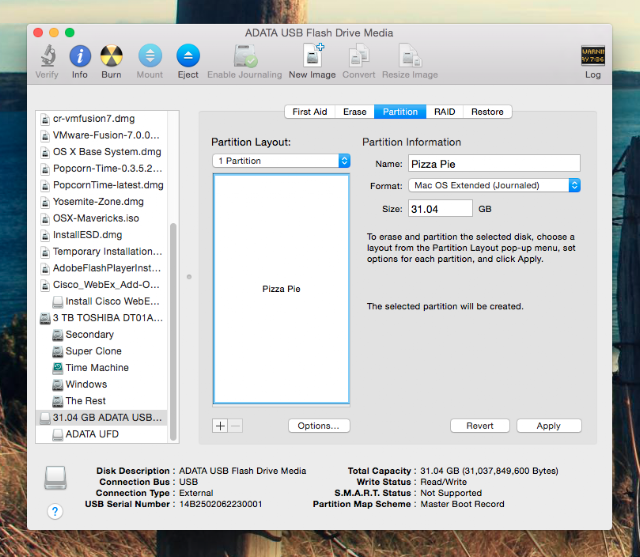
Task: Add a partition with plus button
Action: [x=220, y=426]
